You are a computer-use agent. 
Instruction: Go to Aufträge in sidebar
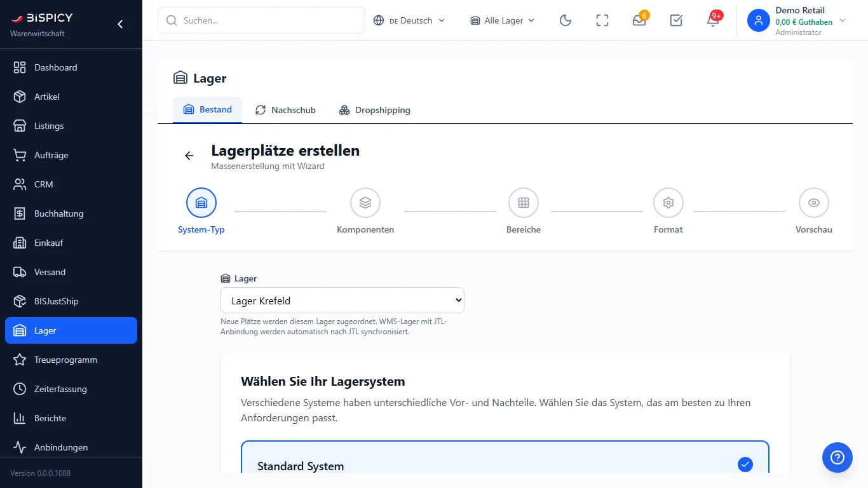pyautogui.click(x=71, y=155)
